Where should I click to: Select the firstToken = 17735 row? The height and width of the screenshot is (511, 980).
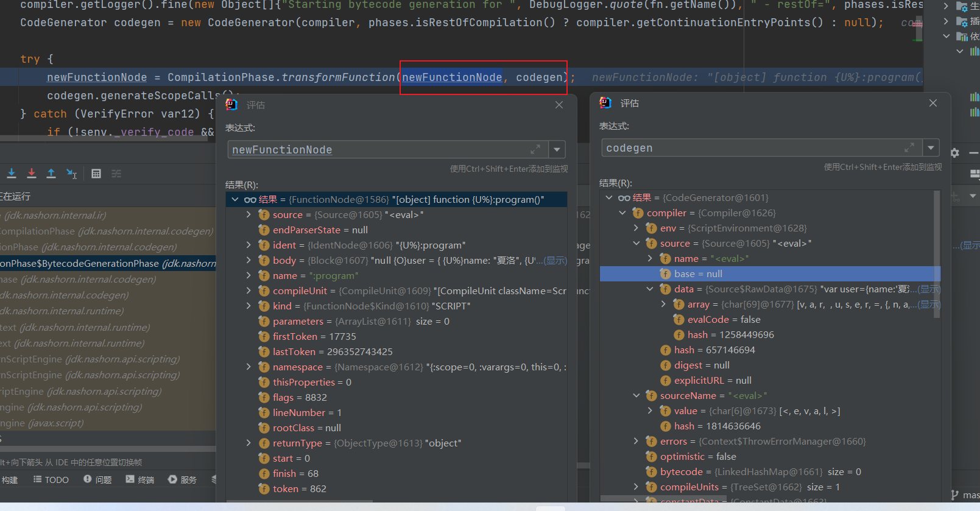(x=397, y=336)
